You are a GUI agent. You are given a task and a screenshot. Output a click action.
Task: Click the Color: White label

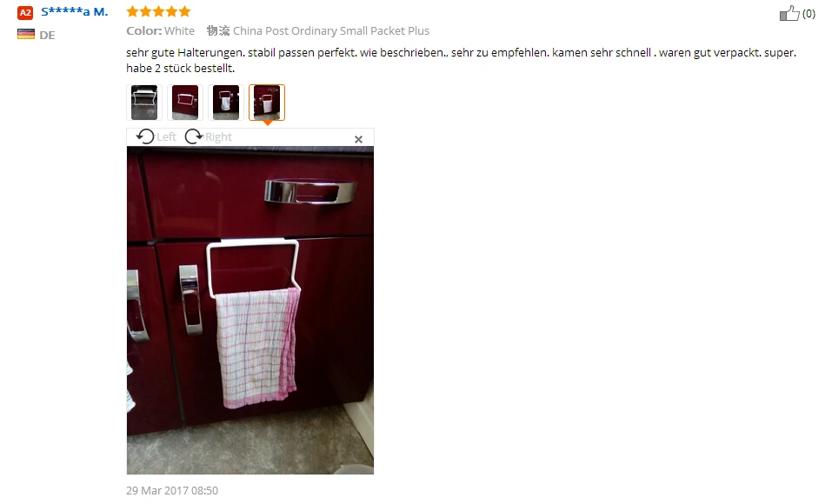pos(161,31)
